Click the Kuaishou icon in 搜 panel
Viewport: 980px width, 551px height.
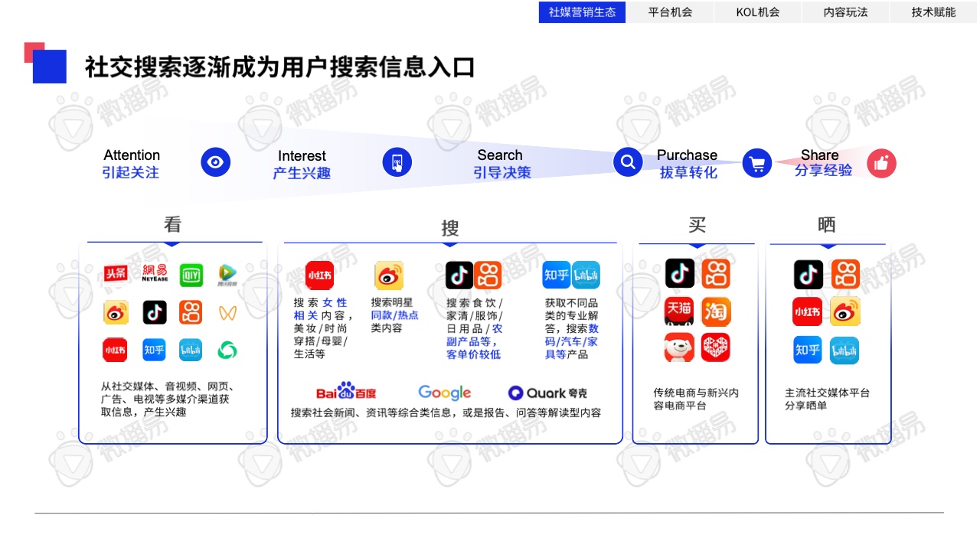tap(488, 275)
